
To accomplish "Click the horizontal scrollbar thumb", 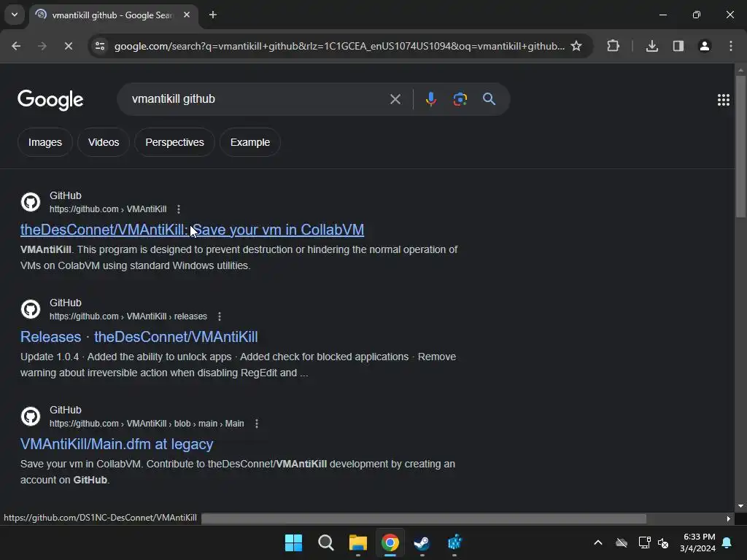I will pos(424,518).
